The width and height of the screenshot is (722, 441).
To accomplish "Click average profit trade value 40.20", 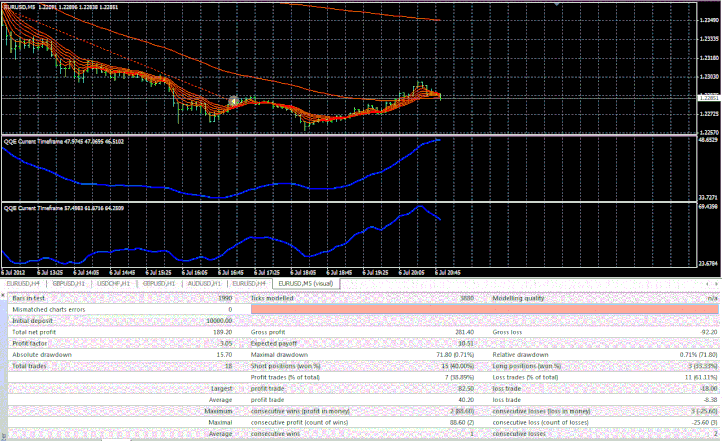I will tap(466, 400).
